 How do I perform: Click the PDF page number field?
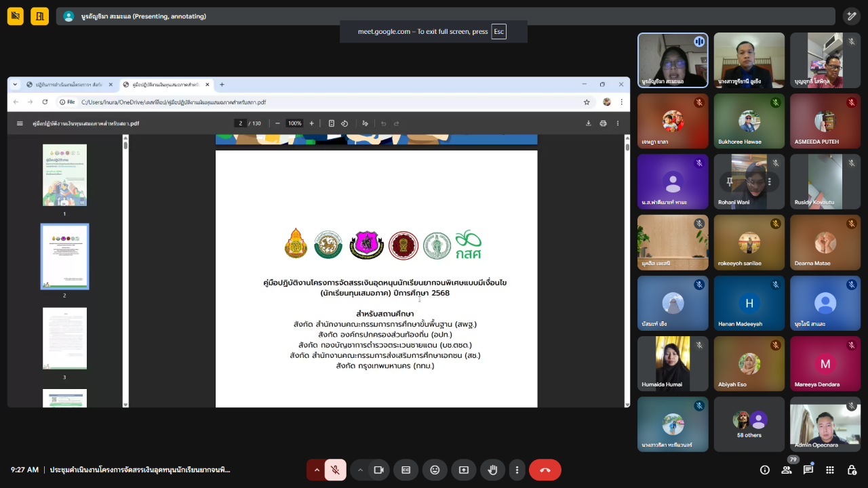[x=241, y=123]
